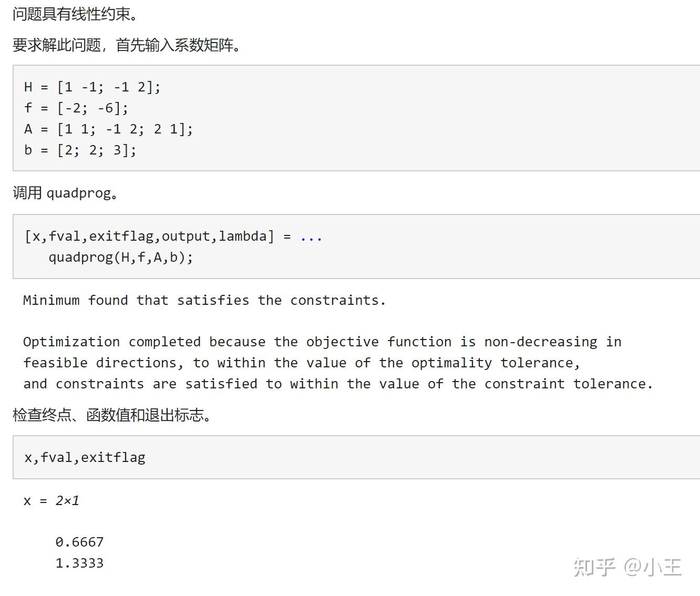Click the 'Optimization completed because' output line
Viewport: 700px width, 596px height.
322,342
